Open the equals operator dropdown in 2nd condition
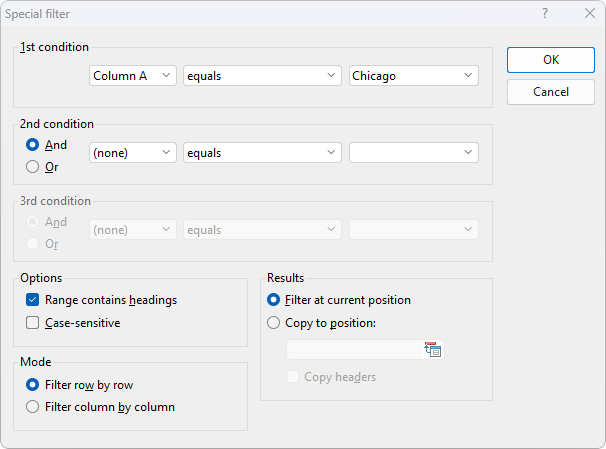Screen dimensions: 606x449 point(262,153)
